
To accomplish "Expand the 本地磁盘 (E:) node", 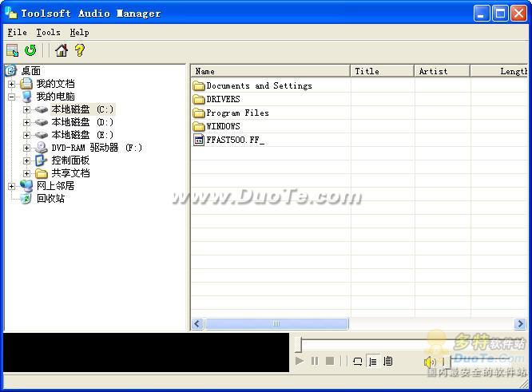I will 26,135.
